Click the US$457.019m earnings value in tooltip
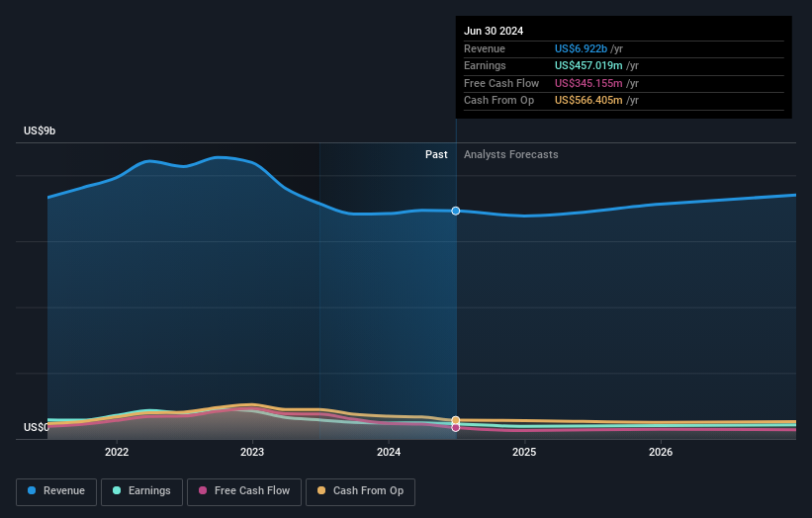 click(588, 65)
